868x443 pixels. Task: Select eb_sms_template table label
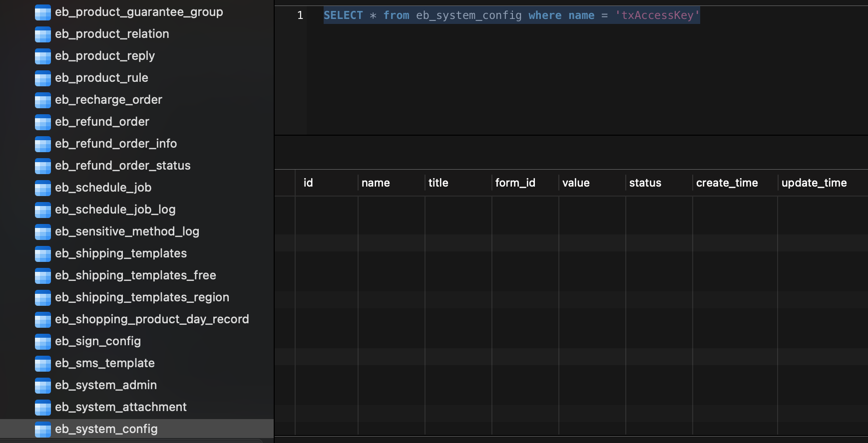click(105, 363)
